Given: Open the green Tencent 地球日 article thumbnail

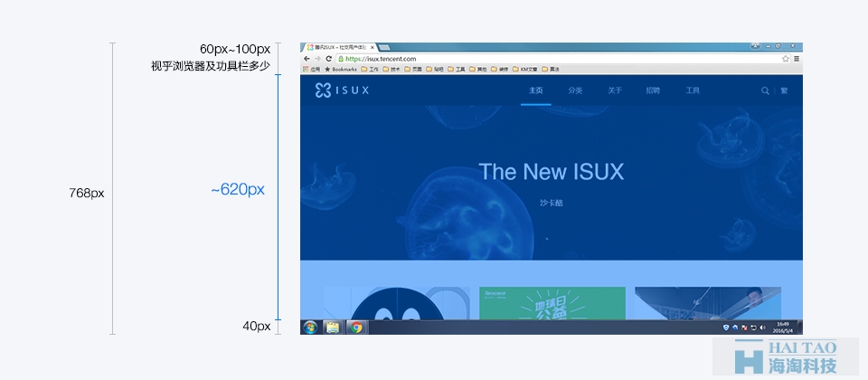Looking at the screenshot, I should coord(552,304).
